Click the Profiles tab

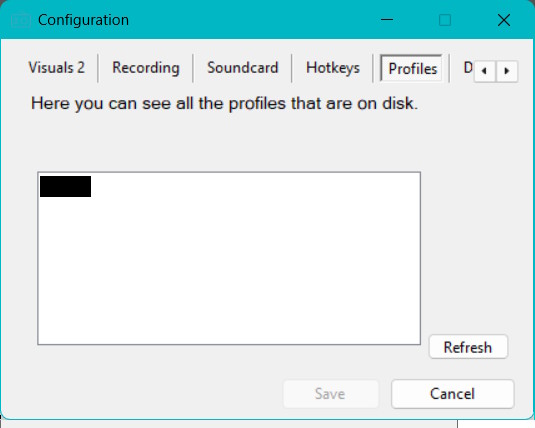pyautogui.click(x=412, y=69)
